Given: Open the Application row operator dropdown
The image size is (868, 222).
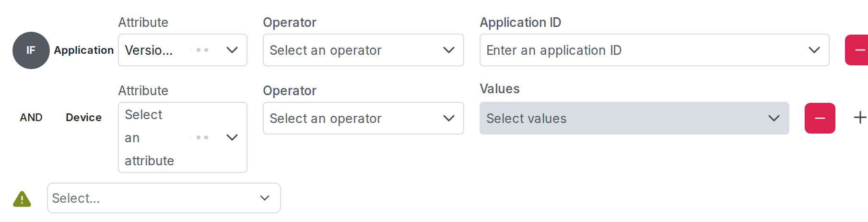Looking at the screenshot, I should click(363, 50).
